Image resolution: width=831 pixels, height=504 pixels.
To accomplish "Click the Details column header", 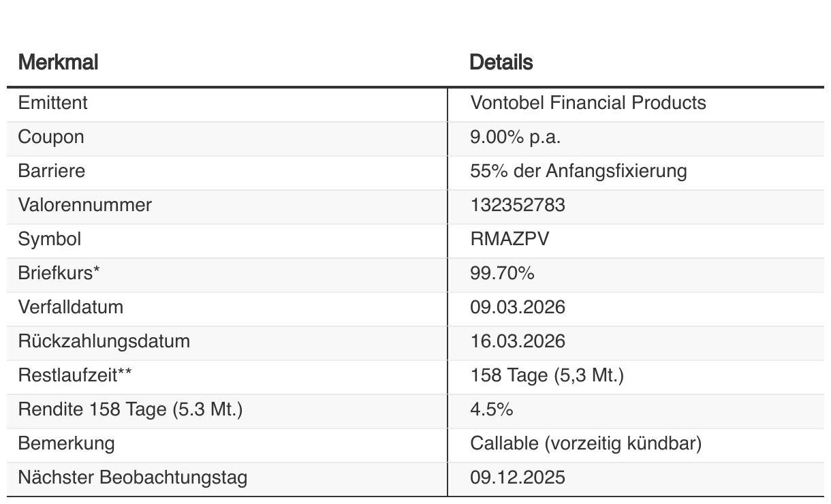I will (x=501, y=63).
